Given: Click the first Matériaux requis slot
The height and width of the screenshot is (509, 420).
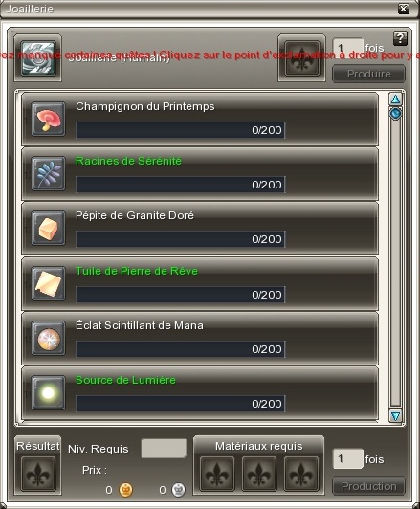Looking at the screenshot, I should [217, 474].
